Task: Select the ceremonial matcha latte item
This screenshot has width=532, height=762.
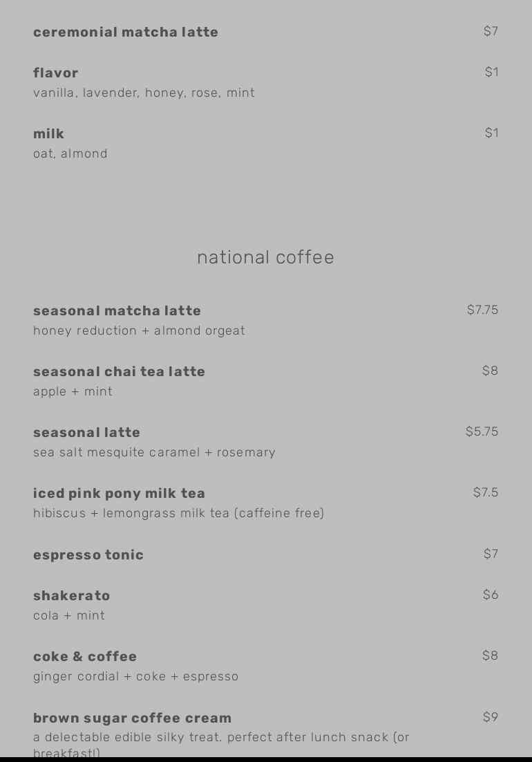Action: (126, 32)
